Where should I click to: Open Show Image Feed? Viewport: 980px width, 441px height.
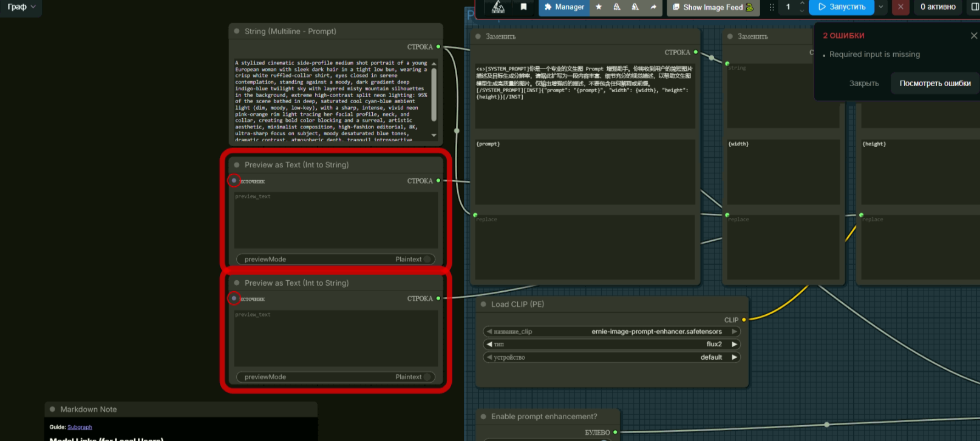click(713, 7)
